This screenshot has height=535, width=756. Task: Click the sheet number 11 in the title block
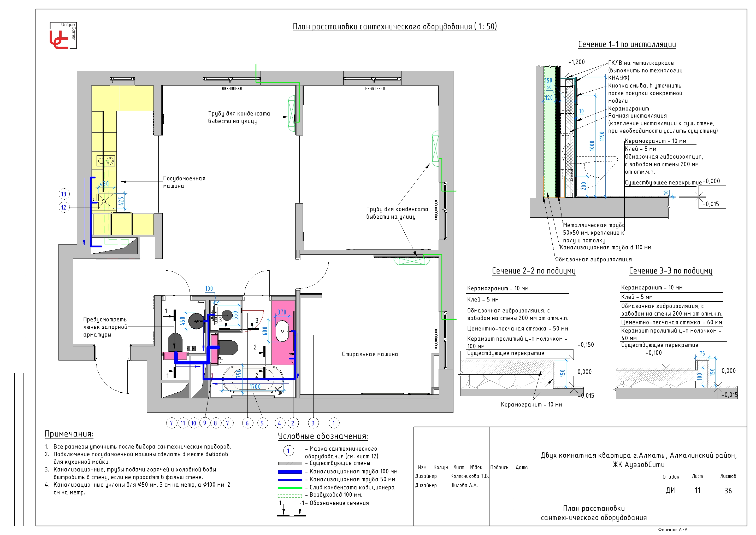click(697, 490)
